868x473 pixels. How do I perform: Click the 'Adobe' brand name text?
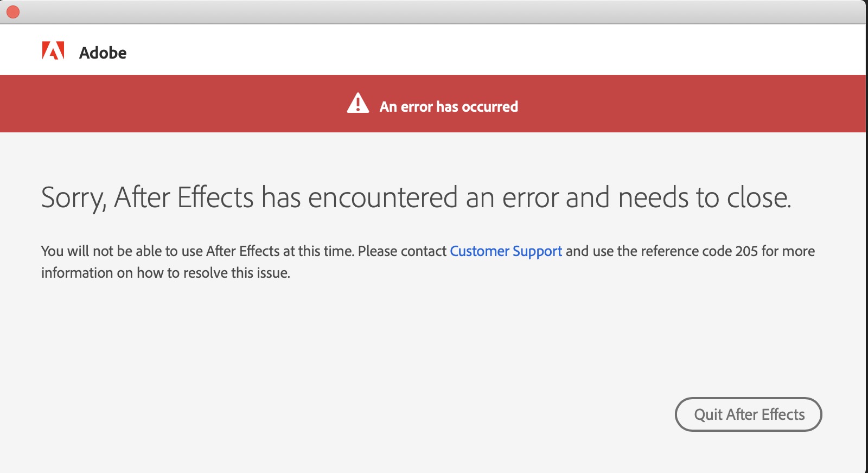103,53
